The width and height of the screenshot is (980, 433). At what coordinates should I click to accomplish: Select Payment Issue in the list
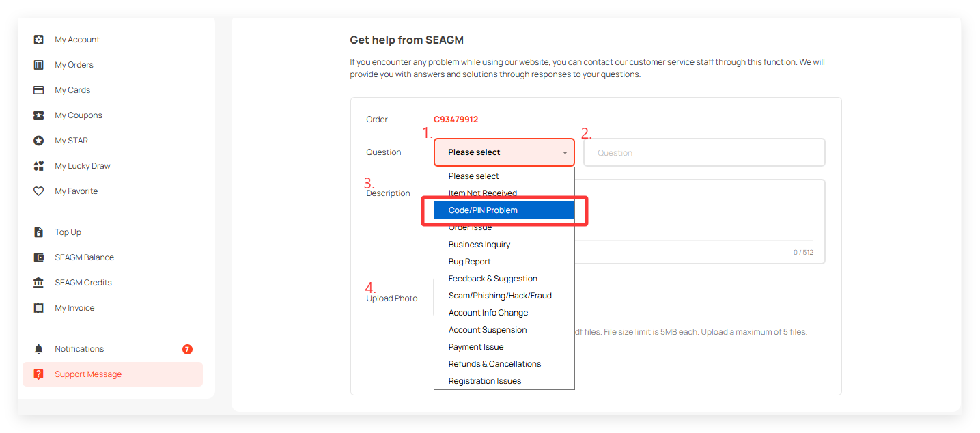(476, 347)
